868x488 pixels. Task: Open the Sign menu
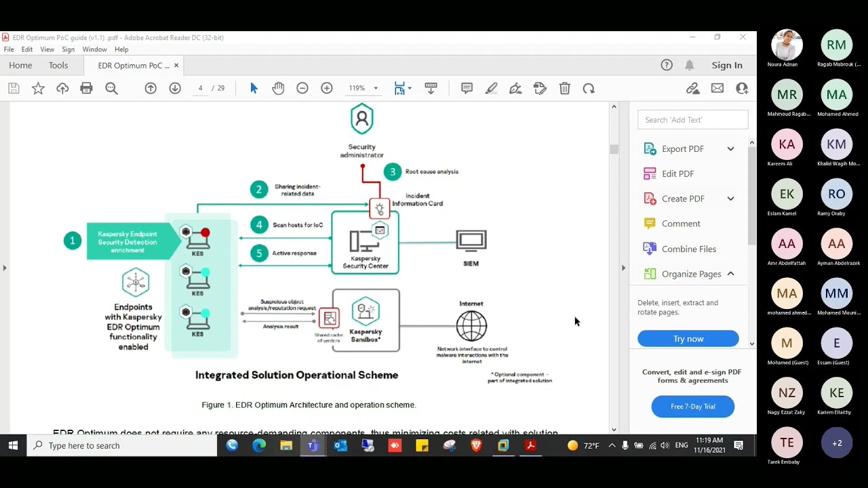tap(68, 49)
